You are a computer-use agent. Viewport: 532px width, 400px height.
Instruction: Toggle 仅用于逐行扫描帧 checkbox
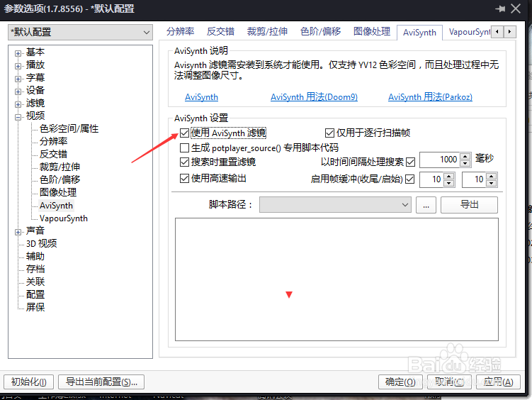pos(329,133)
